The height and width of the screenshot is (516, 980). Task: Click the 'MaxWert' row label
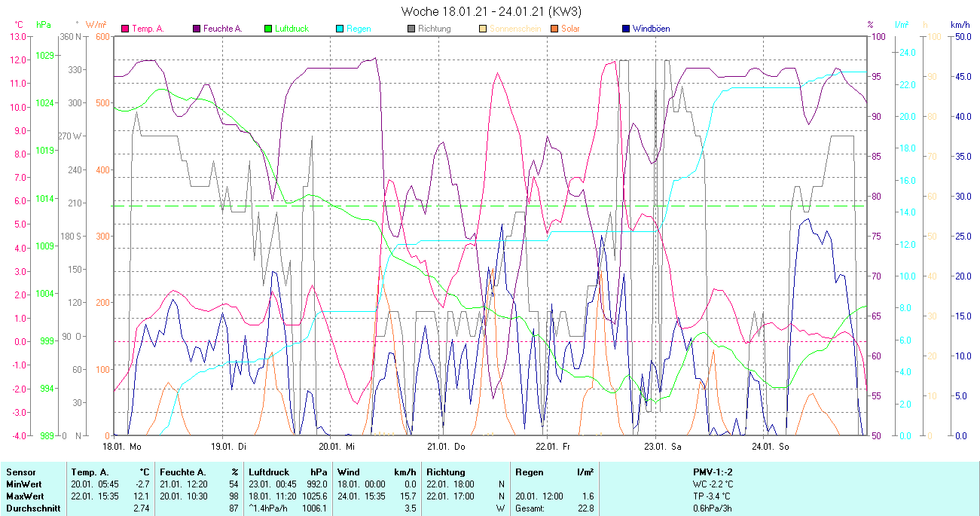tap(25, 496)
